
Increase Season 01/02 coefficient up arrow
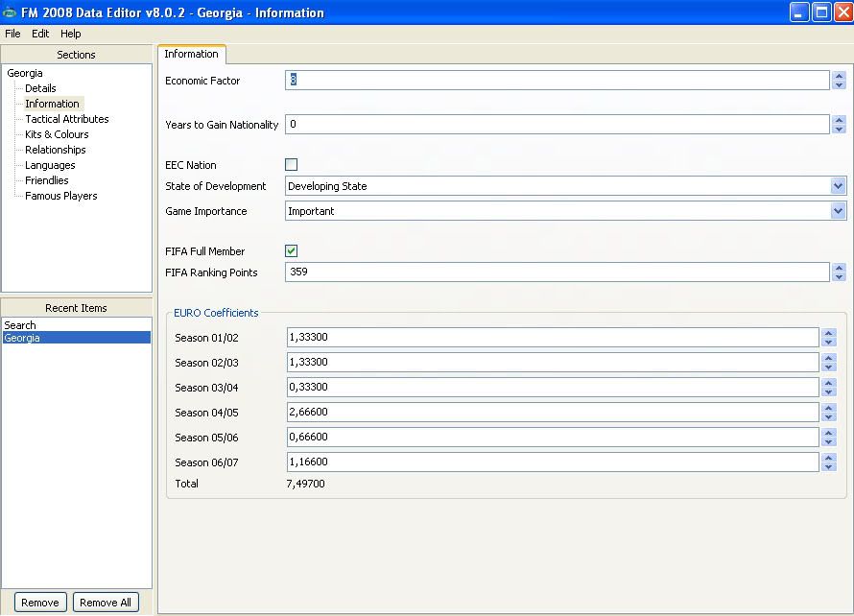[x=828, y=333]
